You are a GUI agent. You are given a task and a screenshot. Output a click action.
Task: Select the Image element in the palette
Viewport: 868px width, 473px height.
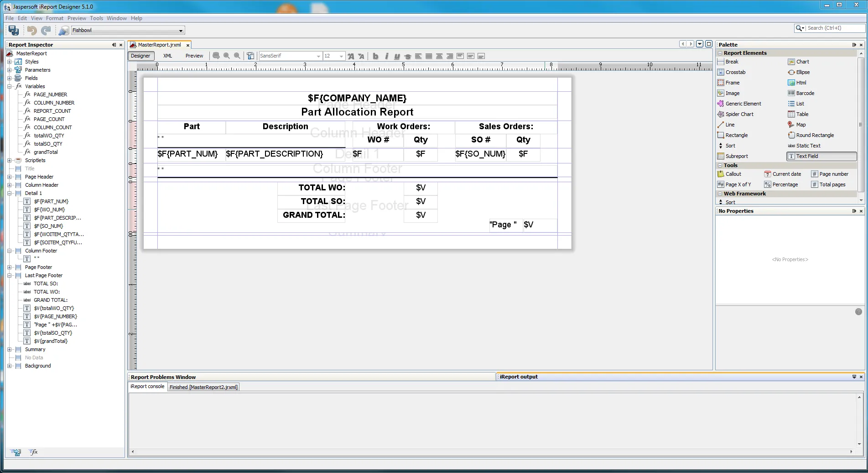728,93
